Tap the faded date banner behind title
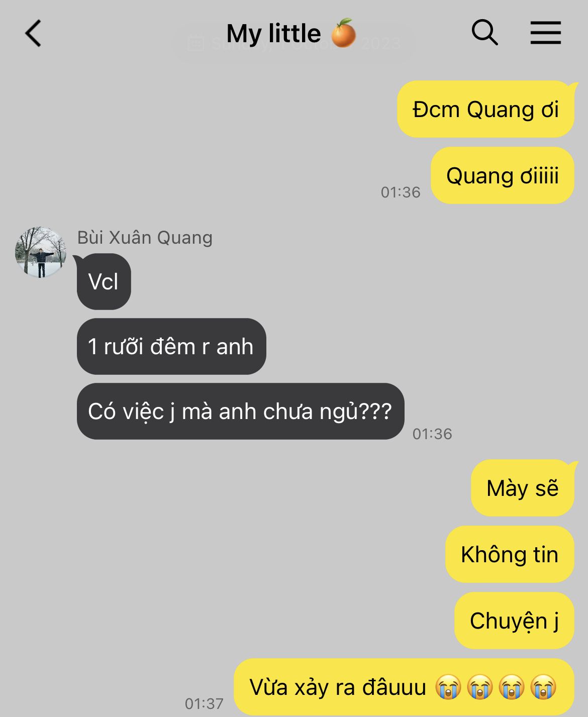The image size is (588, 717). coord(294,44)
